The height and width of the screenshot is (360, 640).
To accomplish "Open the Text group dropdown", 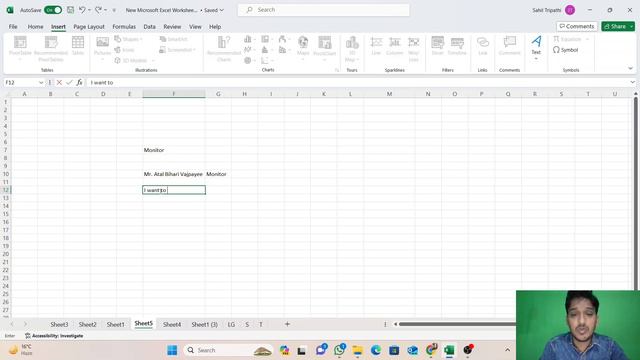I will pos(536,59).
